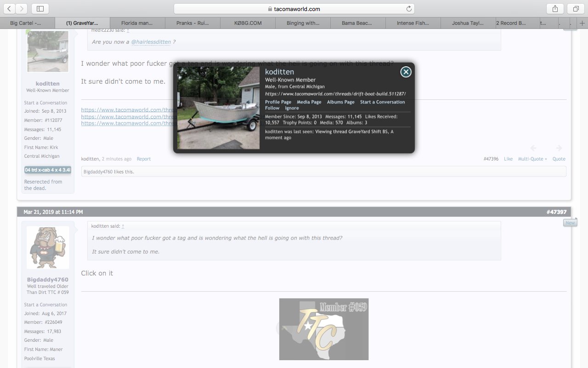Open the drift-boat-build thread URL
Viewport: 588px width, 368px height.
click(x=335, y=94)
